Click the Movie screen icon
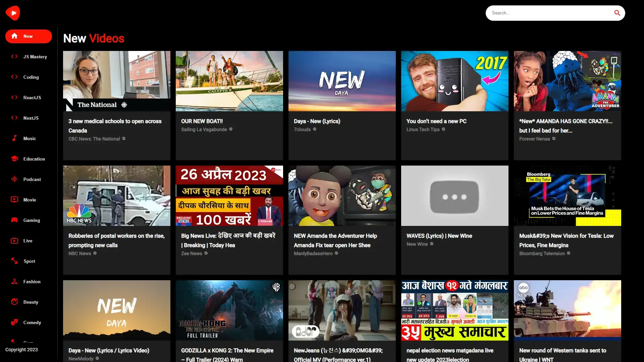The width and height of the screenshot is (644, 362). coord(14,199)
